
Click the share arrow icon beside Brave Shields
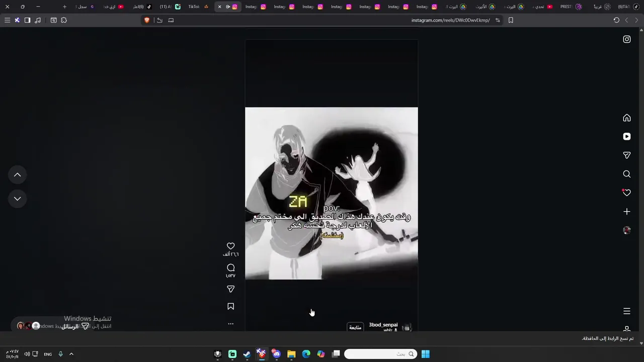coord(159,20)
